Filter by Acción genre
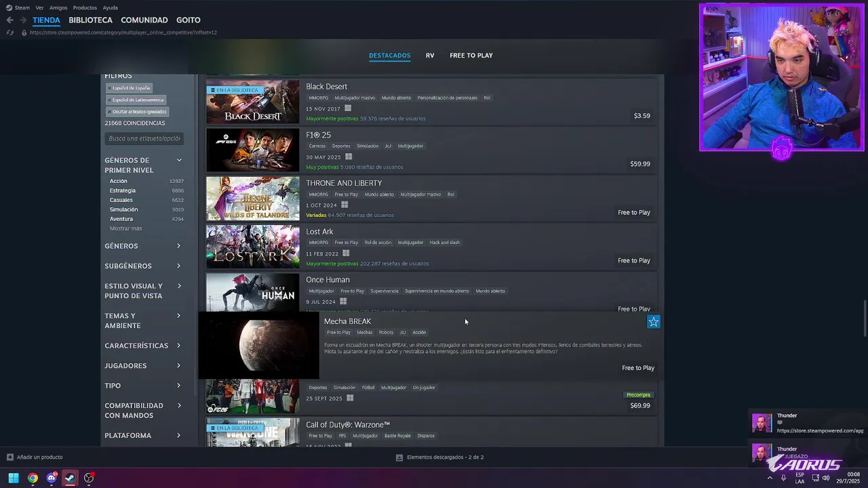The height and width of the screenshot is (488, 868). coord(118,181)
